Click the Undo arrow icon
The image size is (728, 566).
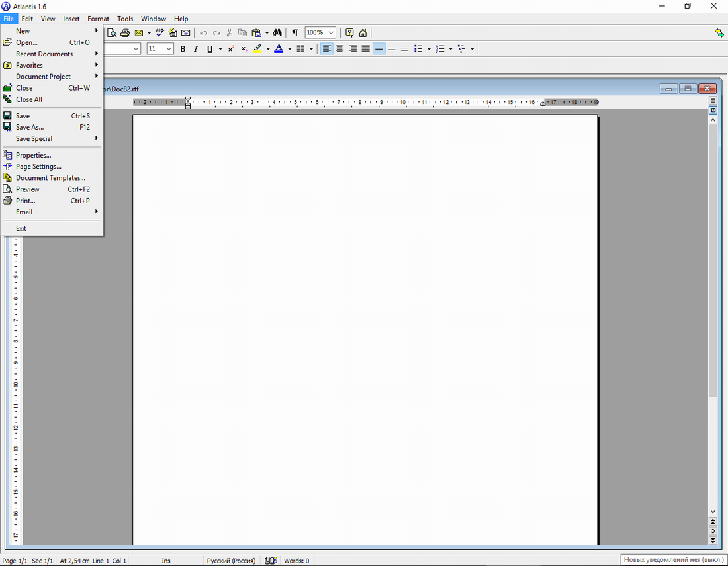[x=203, y=33]
